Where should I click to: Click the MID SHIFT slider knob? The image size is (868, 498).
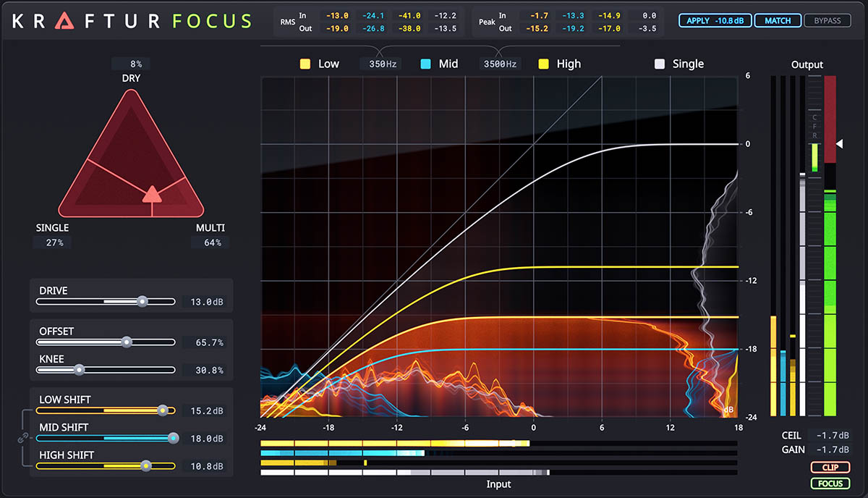click(x=173, y=438)
